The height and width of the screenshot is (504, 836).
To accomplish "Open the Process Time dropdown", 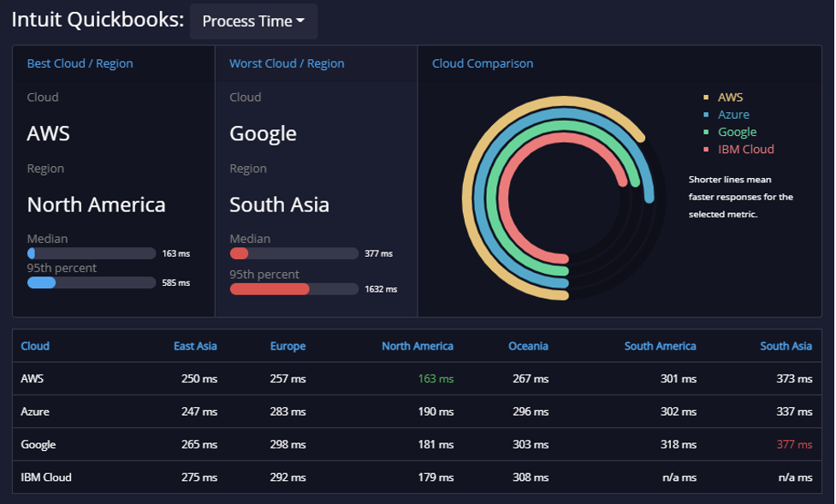I will tap(253, 21).
